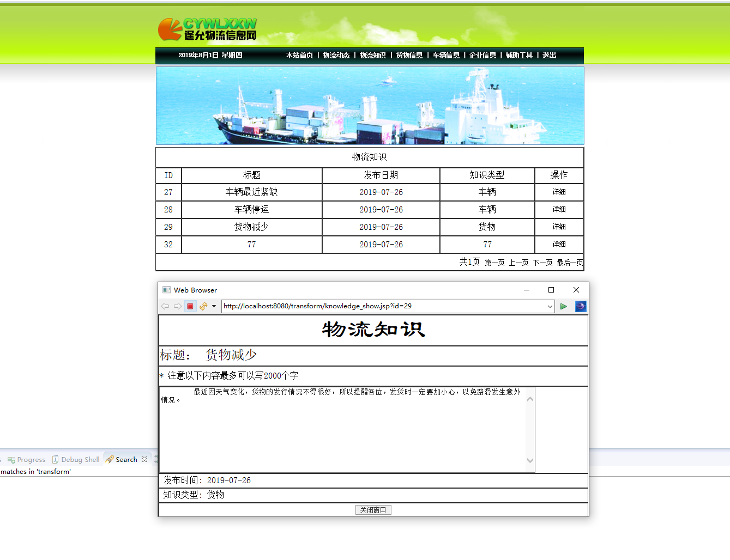730x560 pixels.
Task: Click 退出 in the navigation bar
Action: pyautogui.click(x=548, y=55)
